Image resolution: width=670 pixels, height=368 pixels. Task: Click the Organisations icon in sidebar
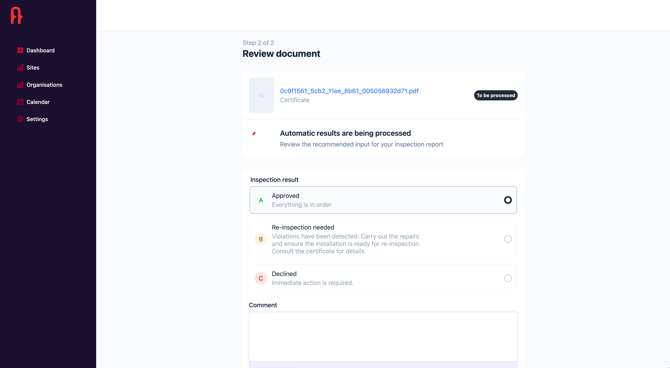[x=20, y=85]
